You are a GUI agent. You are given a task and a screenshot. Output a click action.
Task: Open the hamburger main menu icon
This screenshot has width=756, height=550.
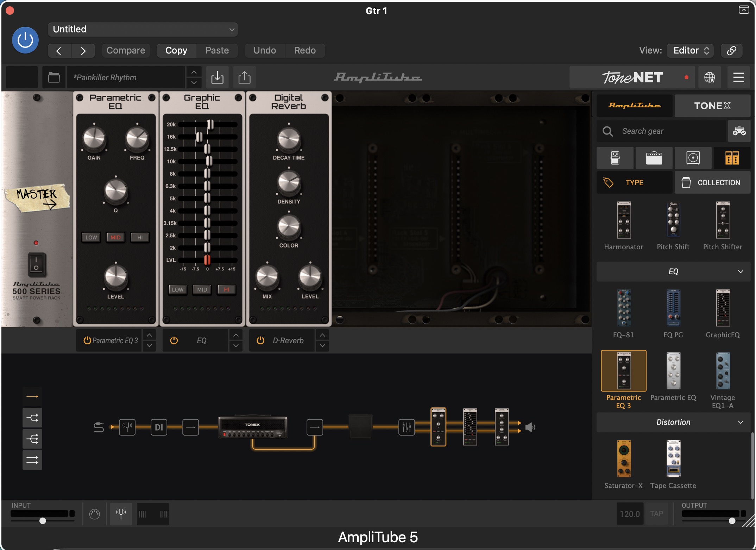pos(738,77)
